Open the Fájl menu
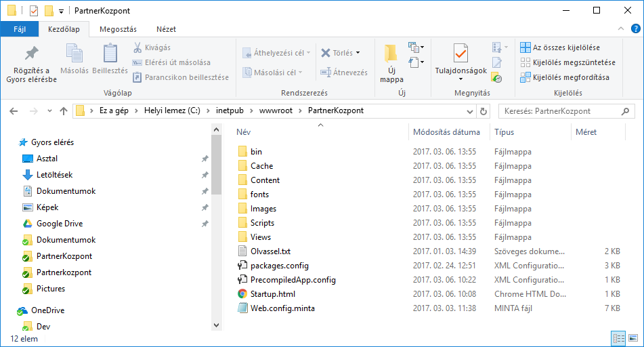Viewport: 644px width, 347px height. point(19,29)
